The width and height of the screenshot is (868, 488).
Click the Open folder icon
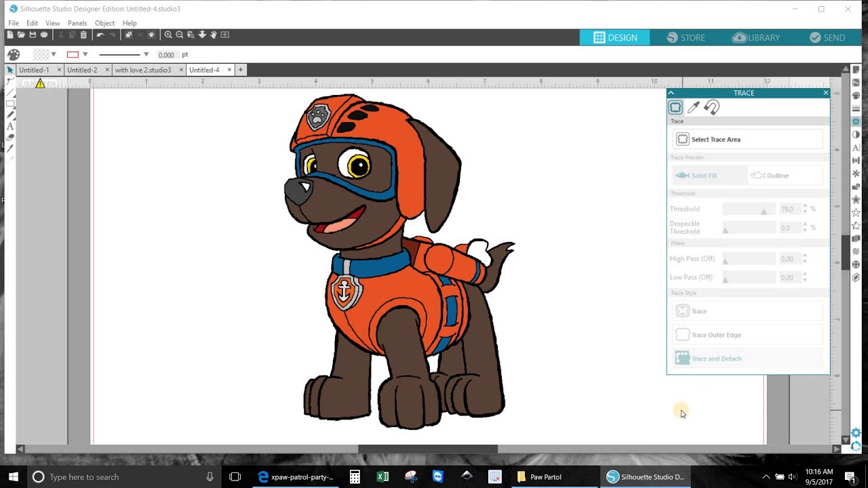(x=21, y=35)
